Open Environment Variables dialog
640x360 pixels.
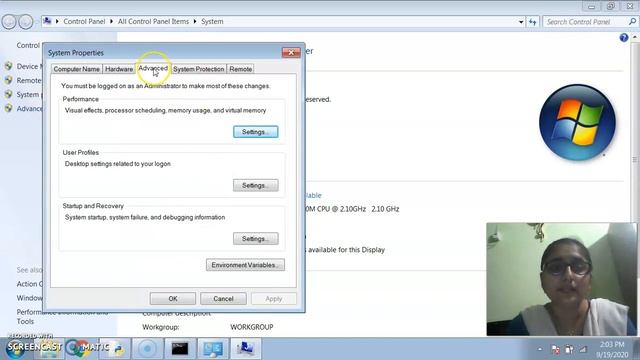click(245, 265)
